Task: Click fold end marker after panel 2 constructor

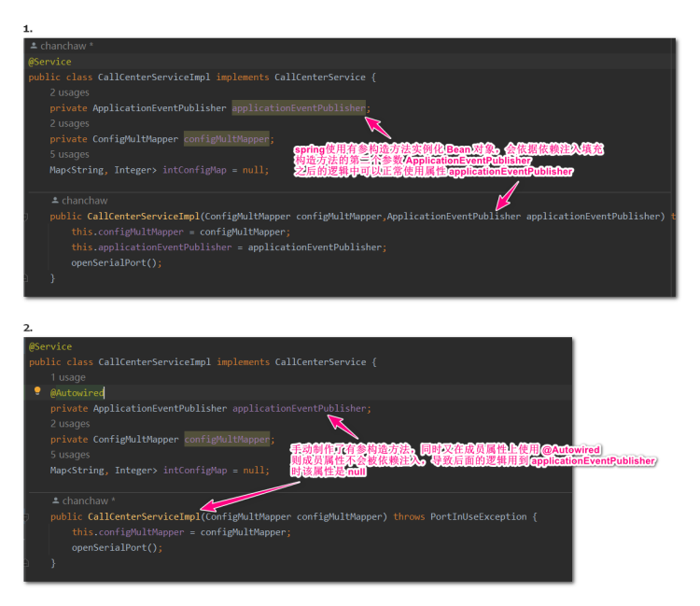Action: (x=26, y=563)
